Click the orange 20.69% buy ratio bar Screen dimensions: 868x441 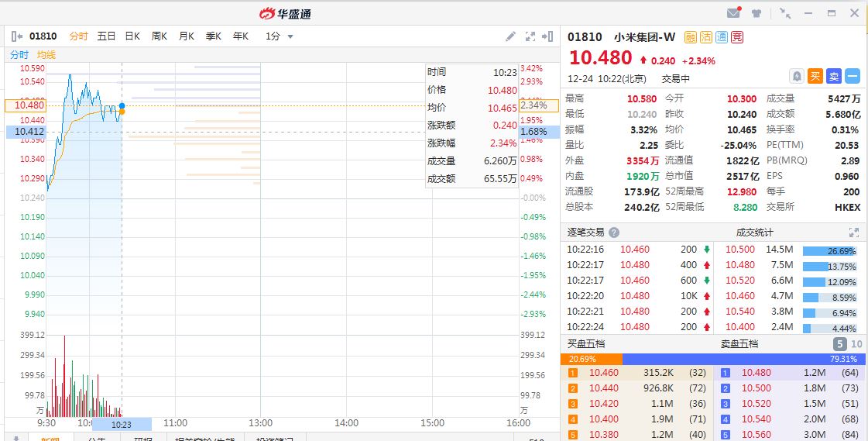point(592,359)
